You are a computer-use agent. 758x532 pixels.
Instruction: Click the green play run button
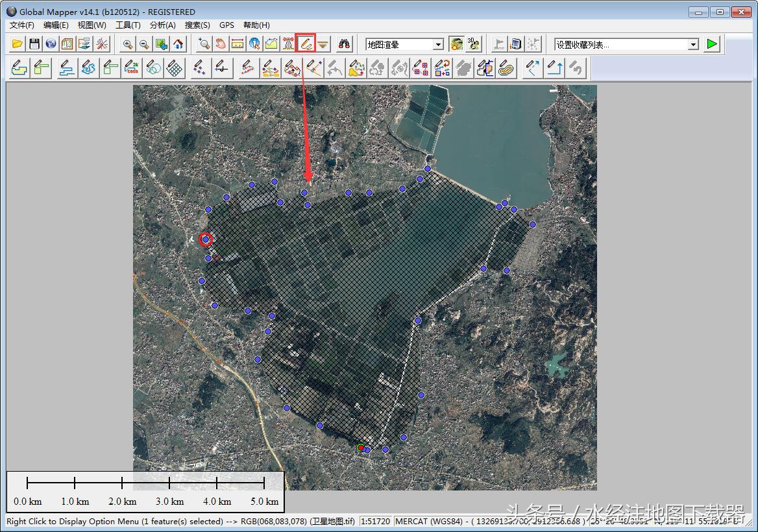(713, 44)
